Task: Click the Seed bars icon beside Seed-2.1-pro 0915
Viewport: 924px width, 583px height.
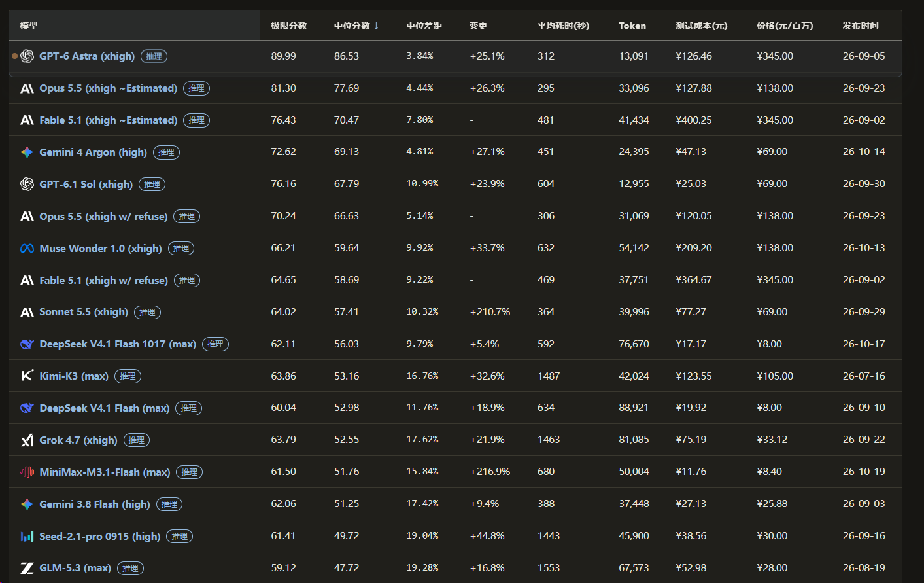Action: pos(27,537)
